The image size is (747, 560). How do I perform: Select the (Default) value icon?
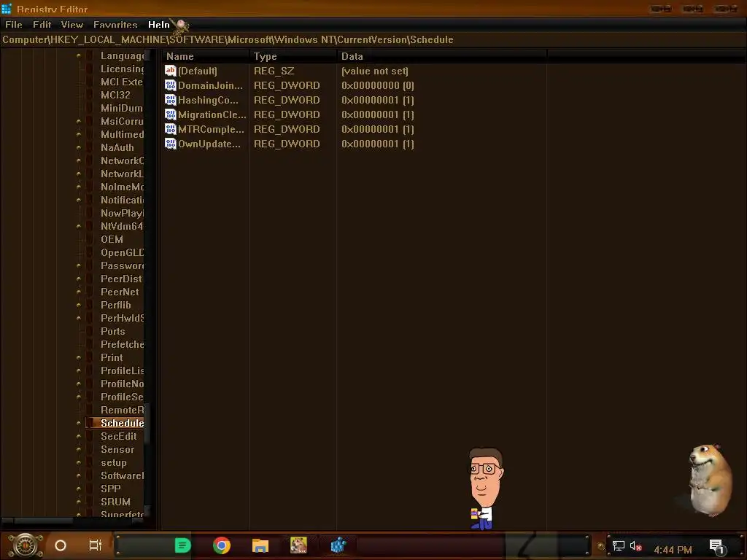[x=171, y=71]
